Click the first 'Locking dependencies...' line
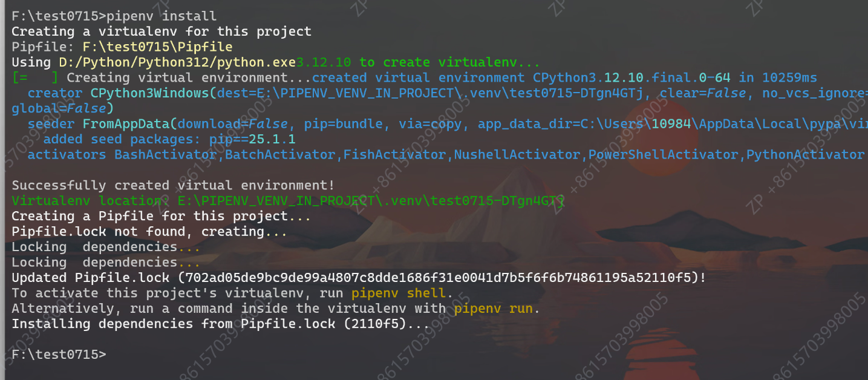Screen dimensions: 868x380 pos(106,247)
